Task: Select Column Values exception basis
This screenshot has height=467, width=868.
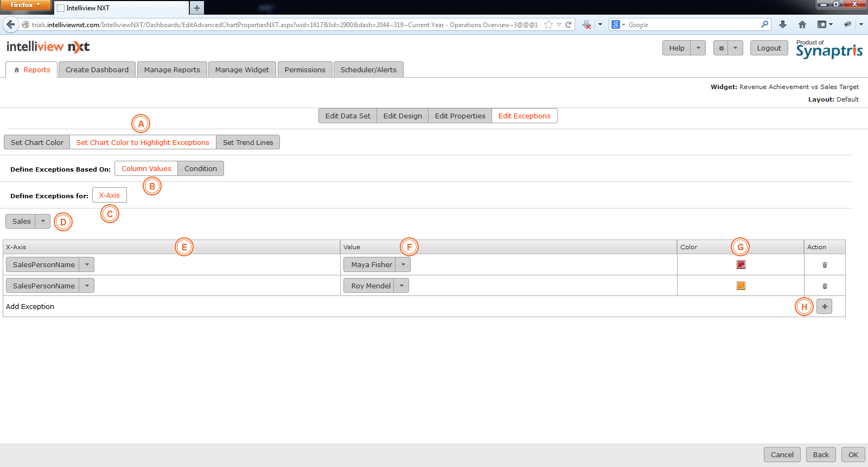Action: [146, 169]
